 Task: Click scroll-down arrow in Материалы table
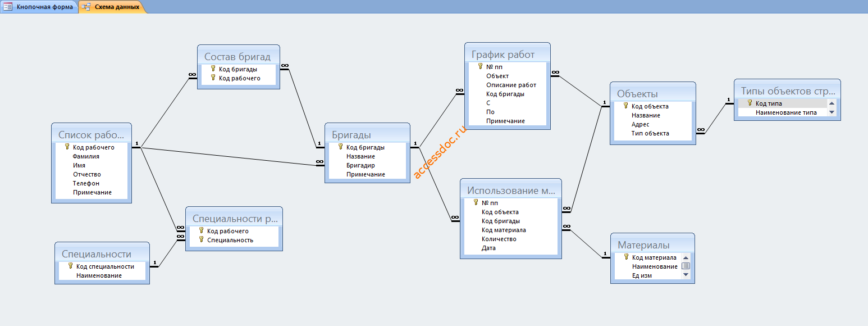pos(686,275)
